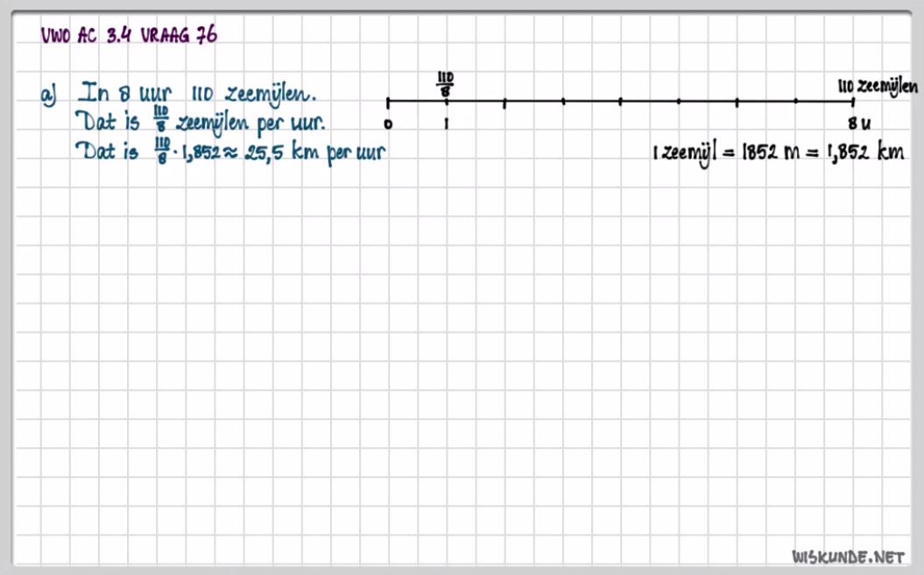Click the rightmost tick mark on the number line
Viewport: 924px width, 575px height.
853,102
